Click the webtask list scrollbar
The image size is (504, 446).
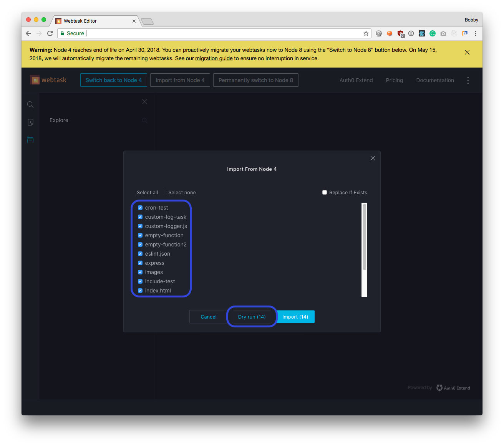(364, 237)
